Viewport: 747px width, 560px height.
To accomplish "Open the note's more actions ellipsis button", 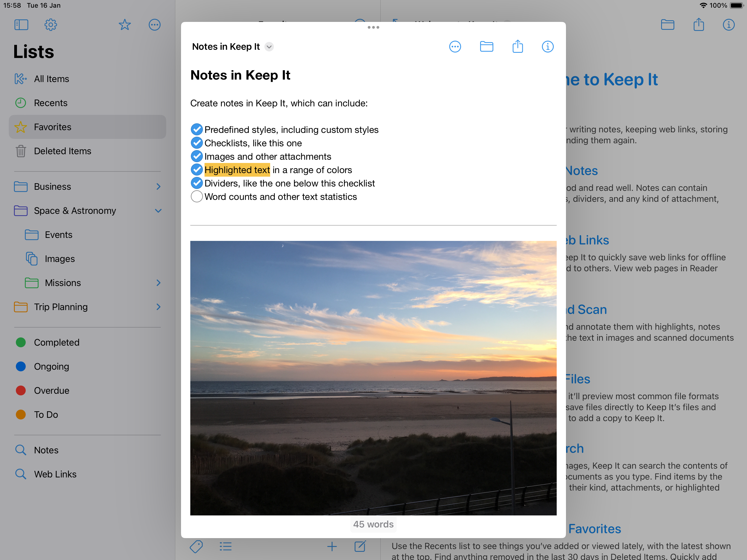I will (455, 46).
